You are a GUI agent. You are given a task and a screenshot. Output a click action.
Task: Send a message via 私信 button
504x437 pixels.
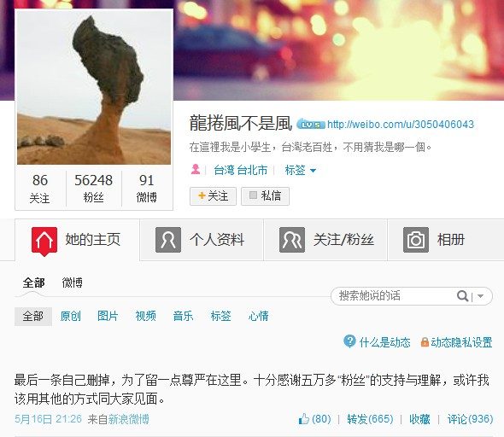[x=265, y=195]
